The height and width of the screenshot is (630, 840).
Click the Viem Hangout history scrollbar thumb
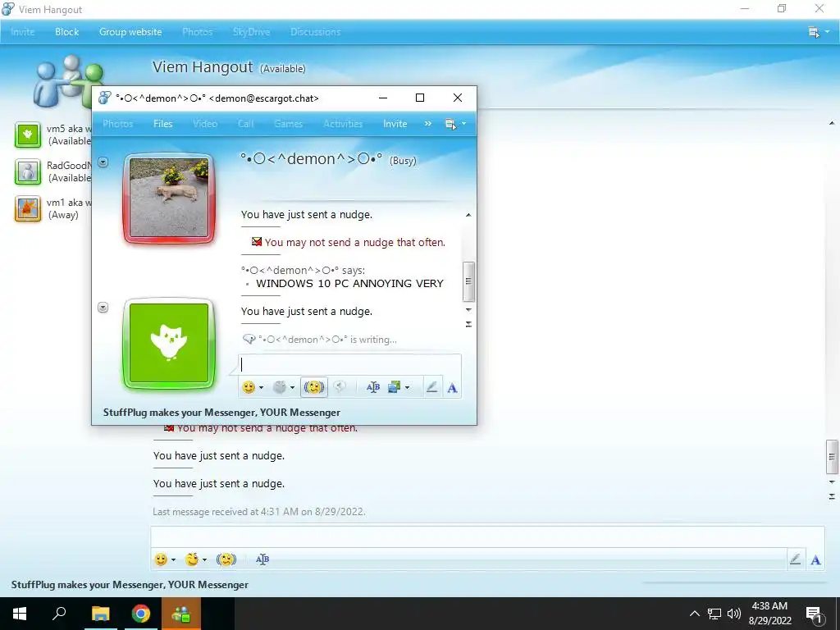point(832,457)
